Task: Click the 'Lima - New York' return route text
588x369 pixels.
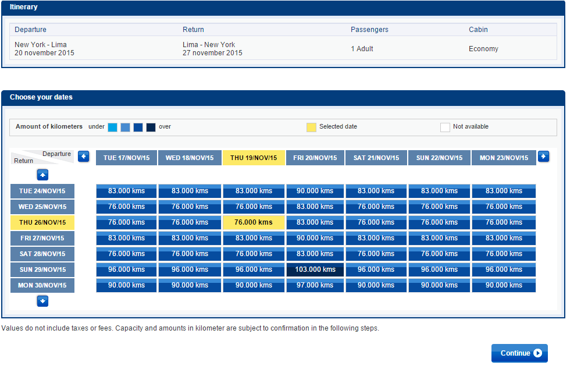Action: [x=209, y=45]
